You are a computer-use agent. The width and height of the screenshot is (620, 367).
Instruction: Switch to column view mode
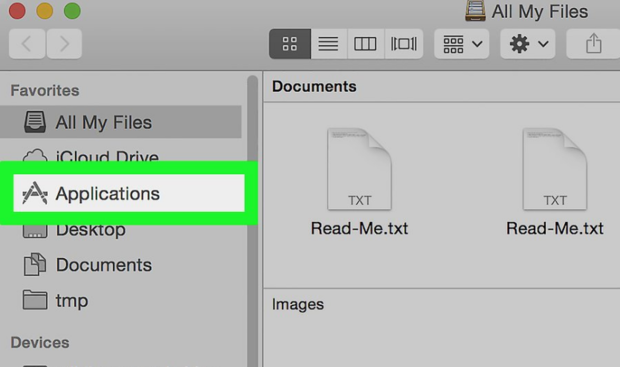(x=365, y=44)
